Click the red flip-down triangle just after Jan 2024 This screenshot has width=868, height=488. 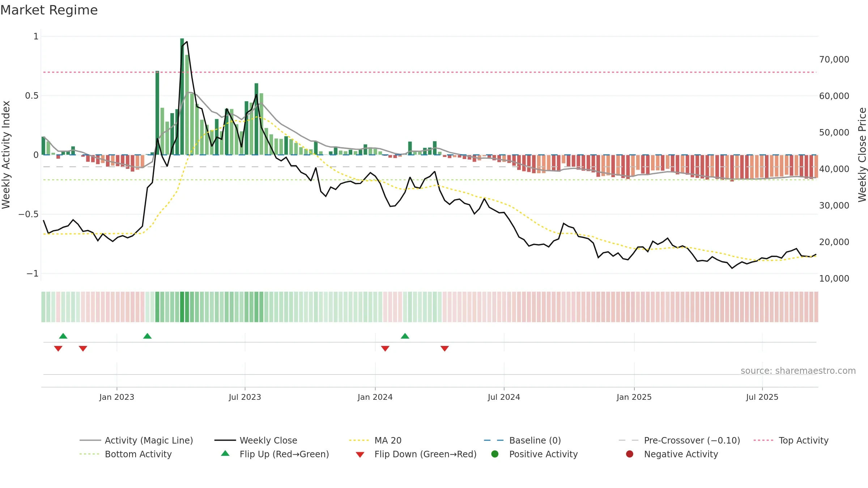(x=385, y=348)
